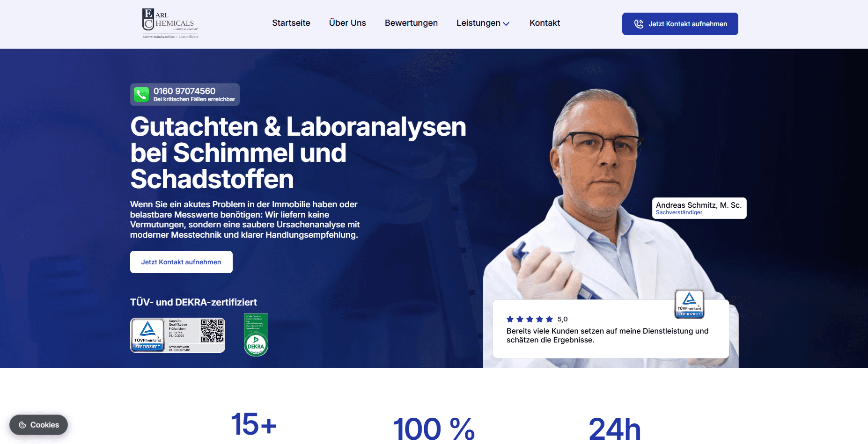Go to the Startseite page
868x444 pixels.
291,23
